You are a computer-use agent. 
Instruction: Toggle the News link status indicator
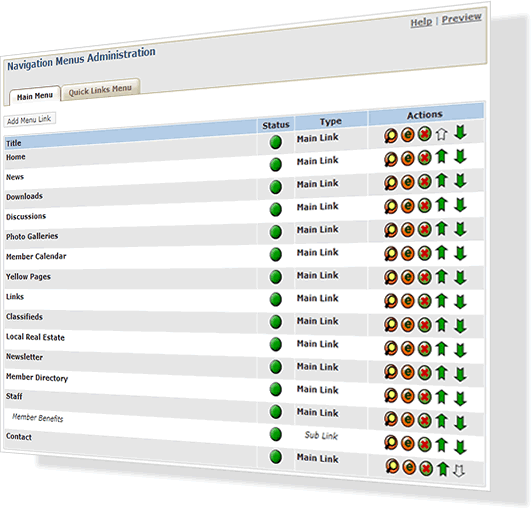(x=276, y=165)
